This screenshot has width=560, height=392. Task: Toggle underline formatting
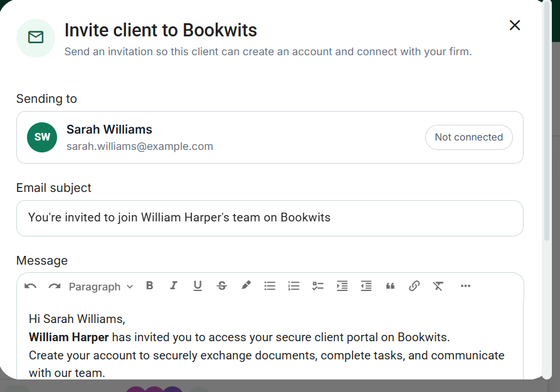click(x=198, y=286)
